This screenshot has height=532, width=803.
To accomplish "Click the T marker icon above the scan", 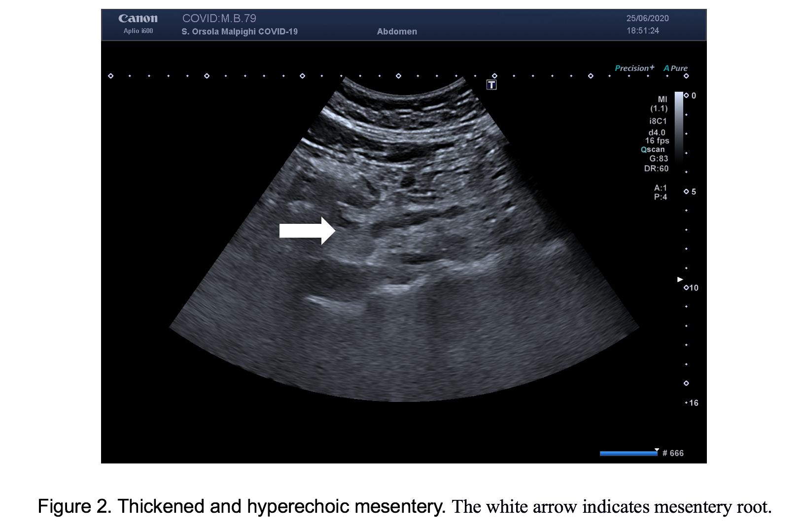I will coord(491,85).
